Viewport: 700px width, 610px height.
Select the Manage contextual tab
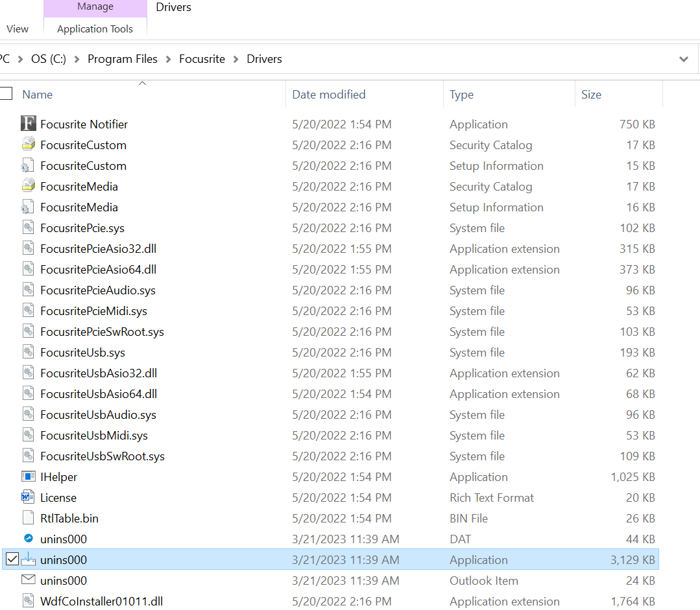tap(95, 6)
